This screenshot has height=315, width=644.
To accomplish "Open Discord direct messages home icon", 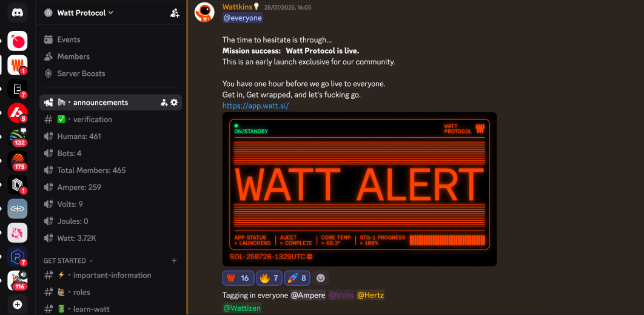I will click(x=17, y=13).
